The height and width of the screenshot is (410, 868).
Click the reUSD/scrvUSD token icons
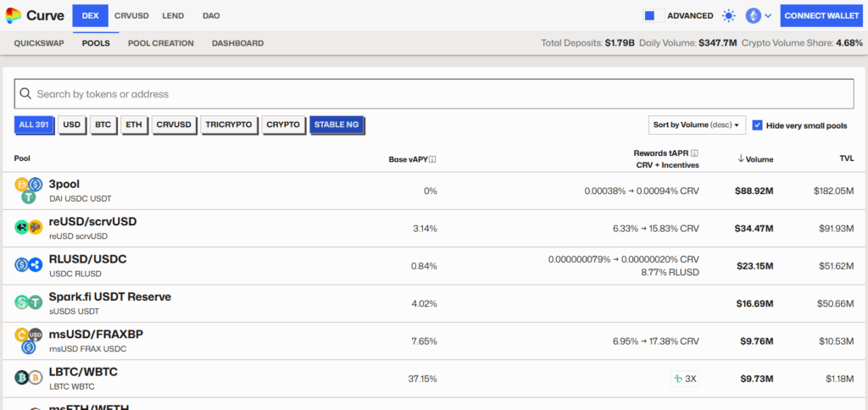point(28,227)
